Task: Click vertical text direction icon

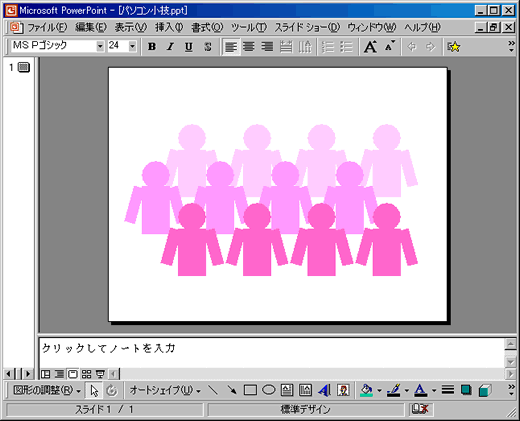Action: tap(304, 46)
